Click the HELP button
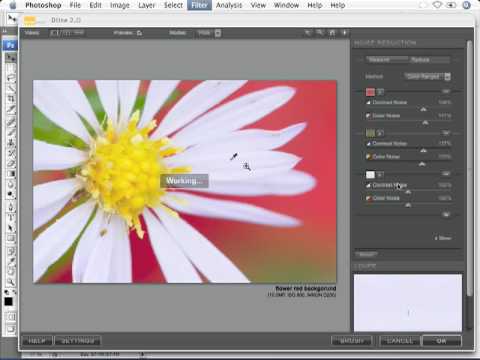This screenshot has height=360, width=480. 37,341
